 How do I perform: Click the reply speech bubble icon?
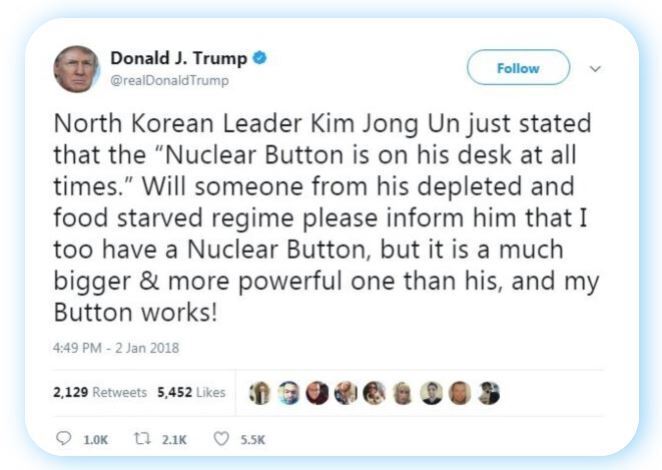[63, 439]
